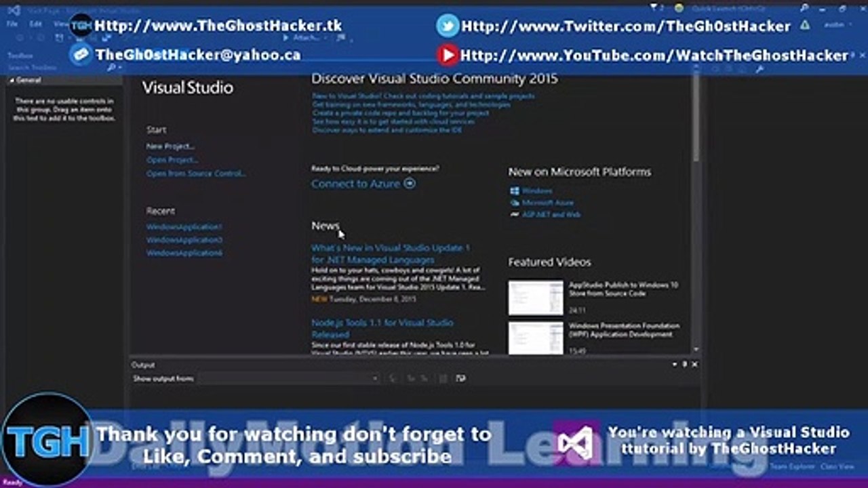
Task: Click AppStudio Publish to Windows 10 video thumbnail
Action: tap(536, 298)
